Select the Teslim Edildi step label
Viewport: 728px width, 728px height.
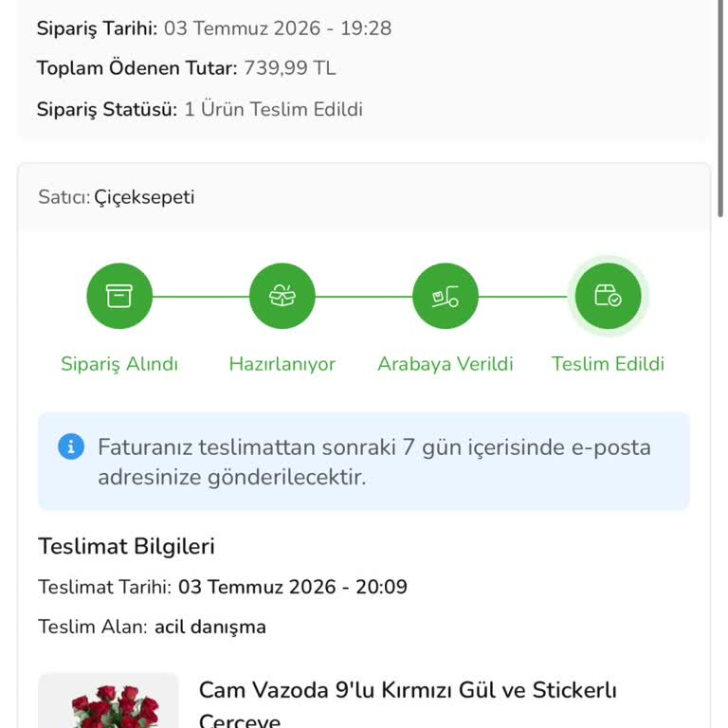[608, 364]
